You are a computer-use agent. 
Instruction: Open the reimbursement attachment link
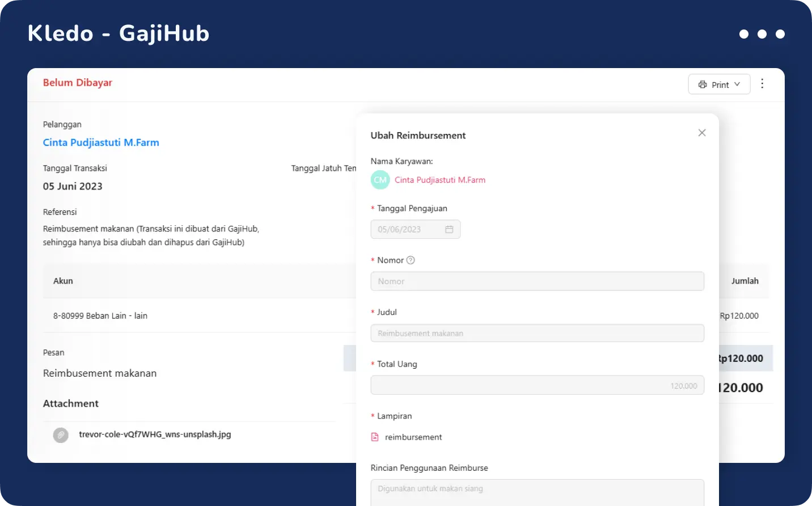(x=413, y=437)
